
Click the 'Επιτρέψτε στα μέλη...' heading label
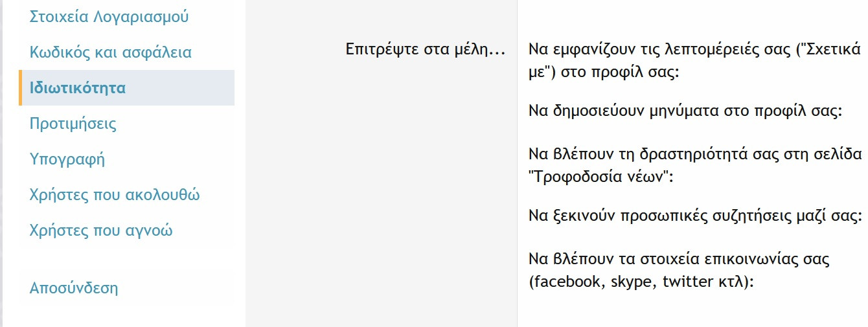[426, 49]
